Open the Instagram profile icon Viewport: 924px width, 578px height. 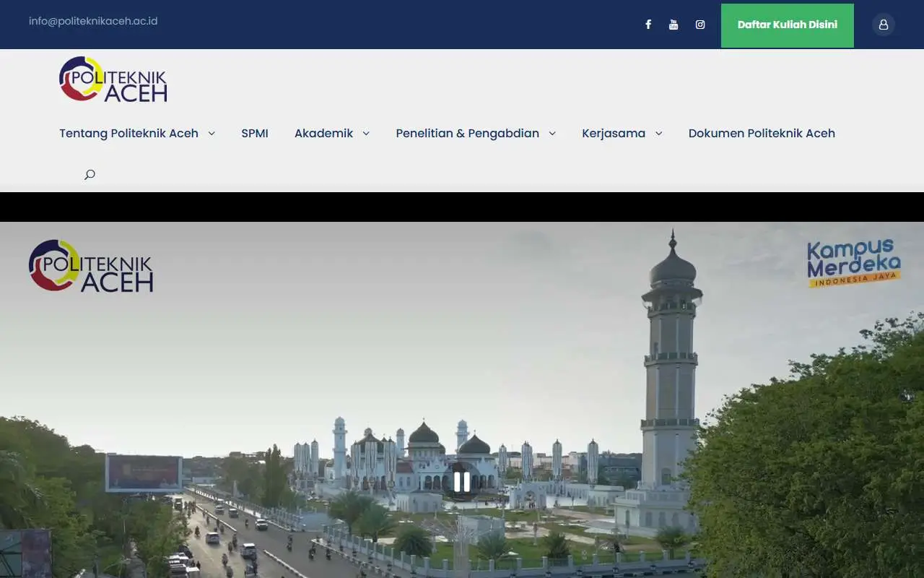700,25
